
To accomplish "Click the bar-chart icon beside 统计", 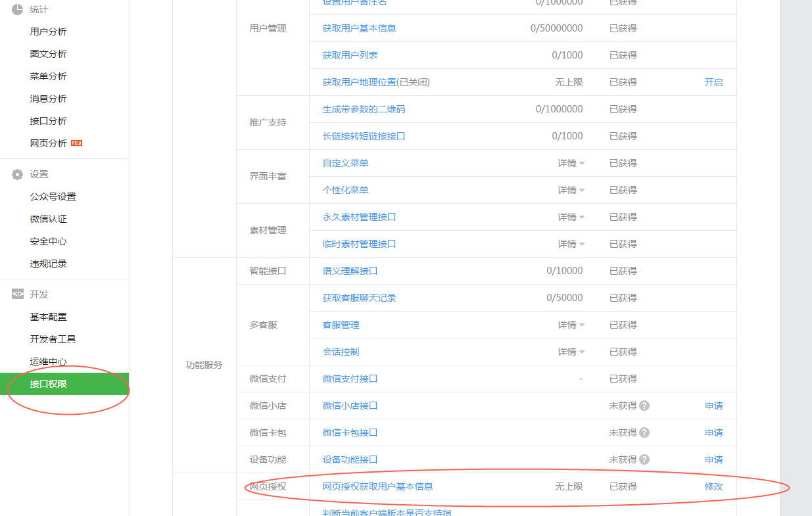I will pyautogui.click(x=18, y=9).
